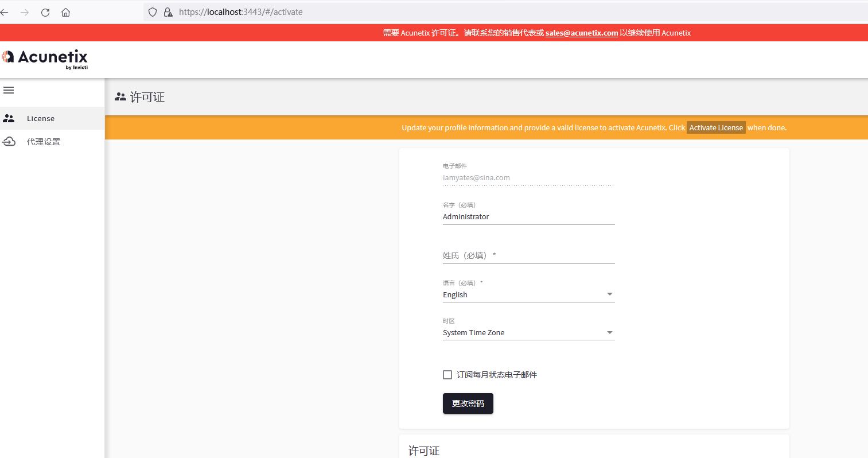The height and width of the screenshot is (458, 868).
Task: Click the proxy settings cloud icon
Action: (9, 142)
